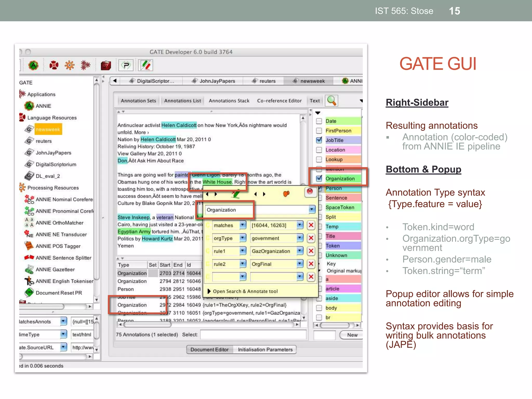Click ANNIE OrthoMatcher icon

pos(29,223)
